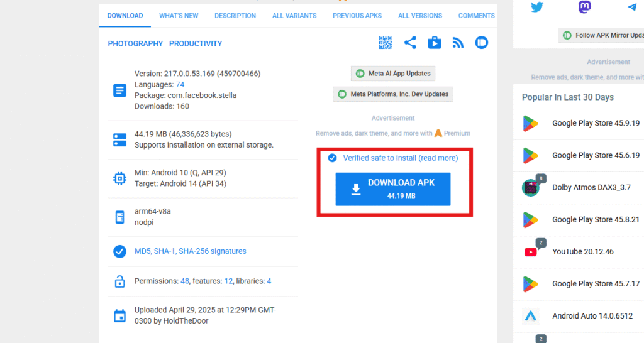Click the Min: Android 10 text
The width and height of the screenshot is (644, 343).
[x=180, y=173]
